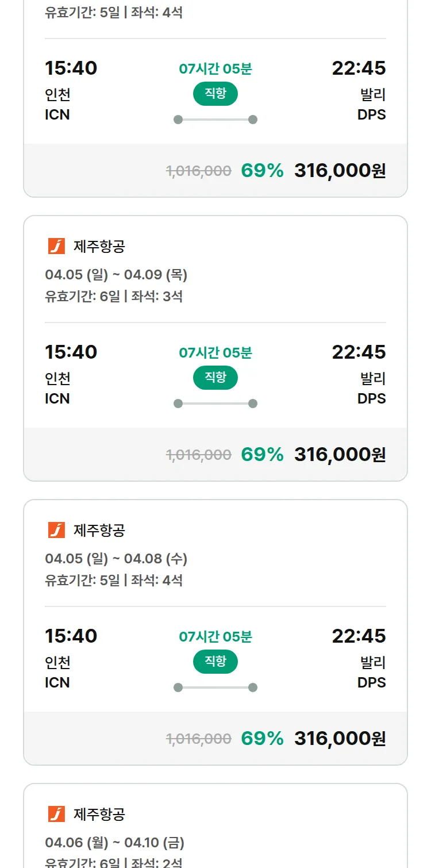Open the 제주항공 airline name on 04.05~04.09 card
This screenshot has width=431, height=868.
99,247
